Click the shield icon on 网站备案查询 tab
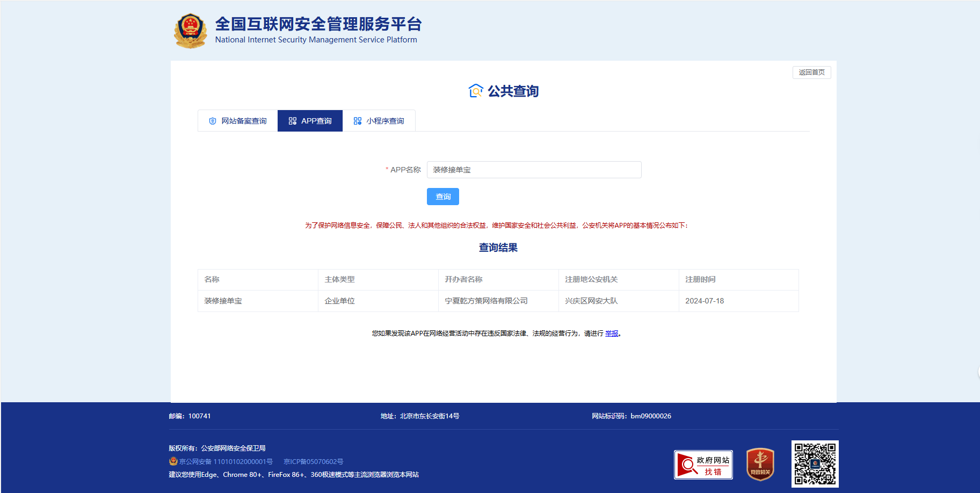 (x=213, y=121)
